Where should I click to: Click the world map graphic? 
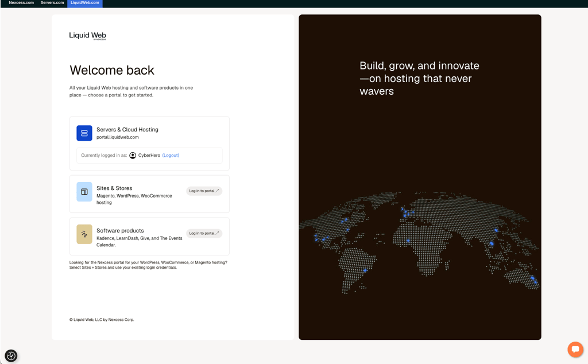coord(420,242)
